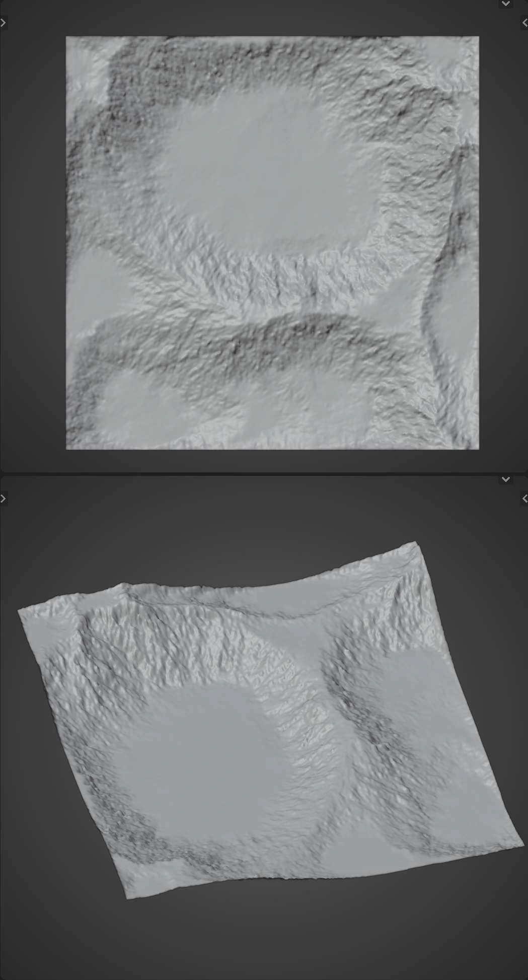The image size is (528, 980).
Task: Show header chevron at top of lower viewport
Action: (x=505, y=479)
